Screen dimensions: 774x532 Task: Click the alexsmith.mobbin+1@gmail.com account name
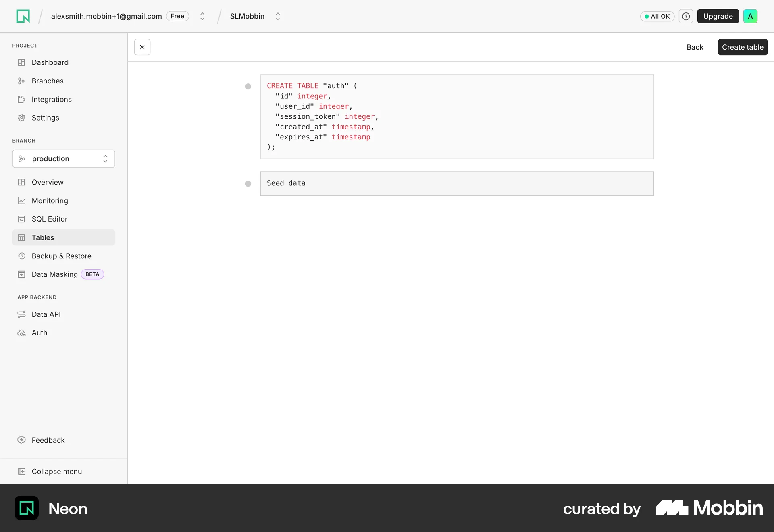tap(106, 16)
